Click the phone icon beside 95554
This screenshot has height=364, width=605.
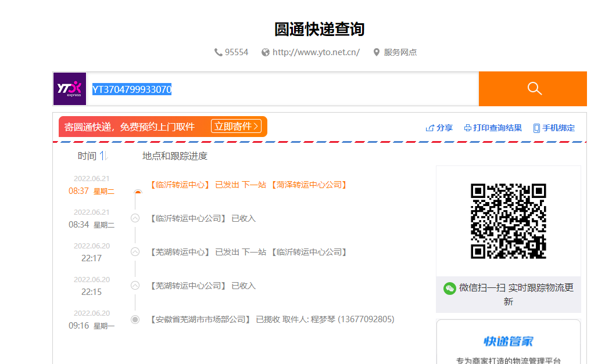(219, 52)
